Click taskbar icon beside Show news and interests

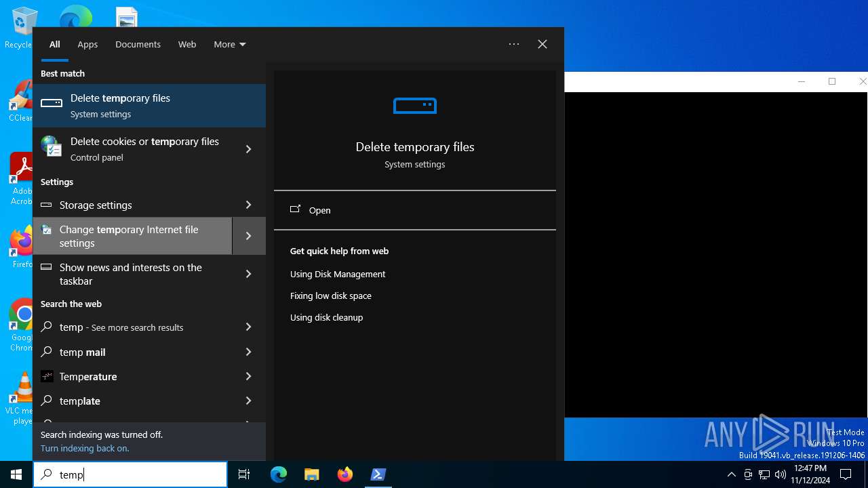(47, 268)
